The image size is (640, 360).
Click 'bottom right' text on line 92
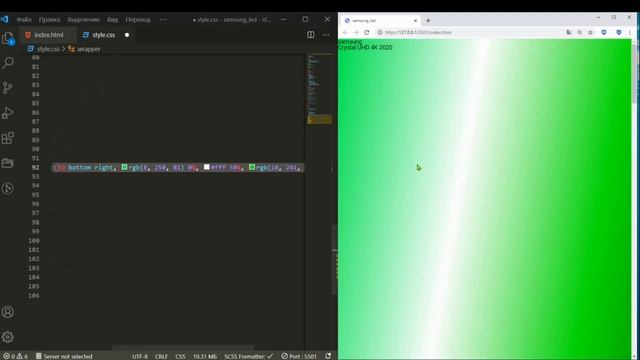point(91,167)
